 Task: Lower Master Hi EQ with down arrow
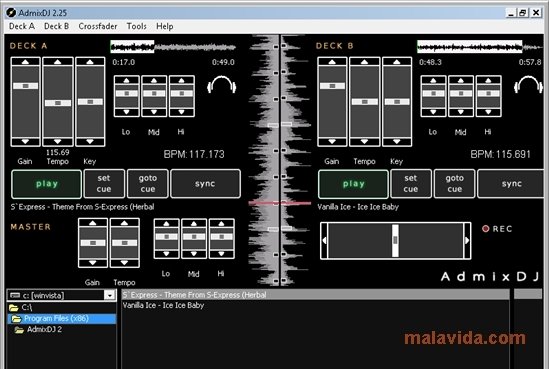221,254
